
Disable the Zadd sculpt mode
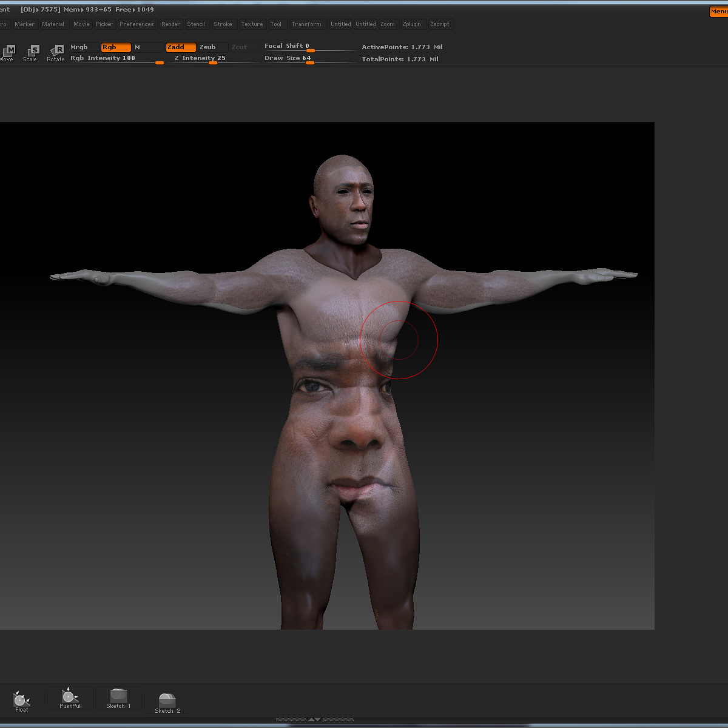click(180, 47)
